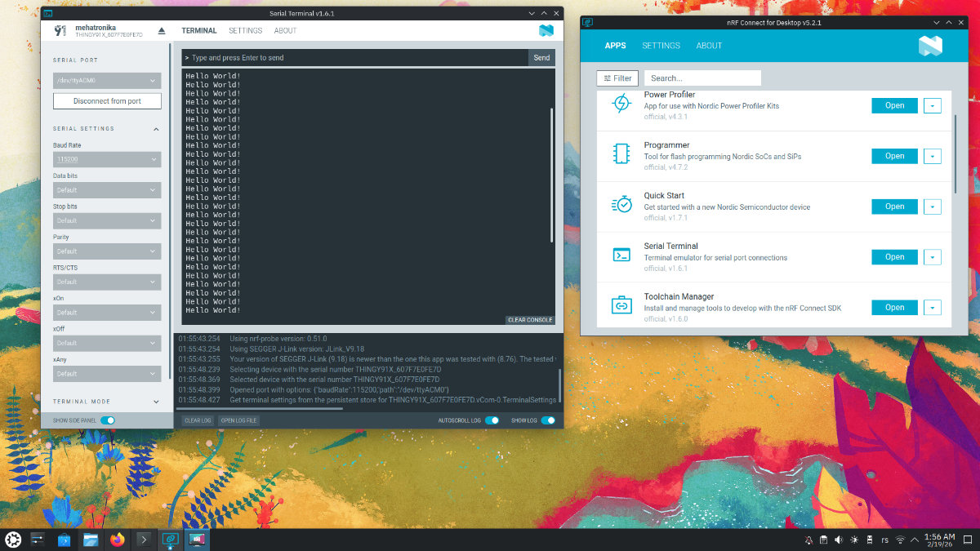
Task: Open the RTS/CTS dropdown
Action: coord(107,282)
